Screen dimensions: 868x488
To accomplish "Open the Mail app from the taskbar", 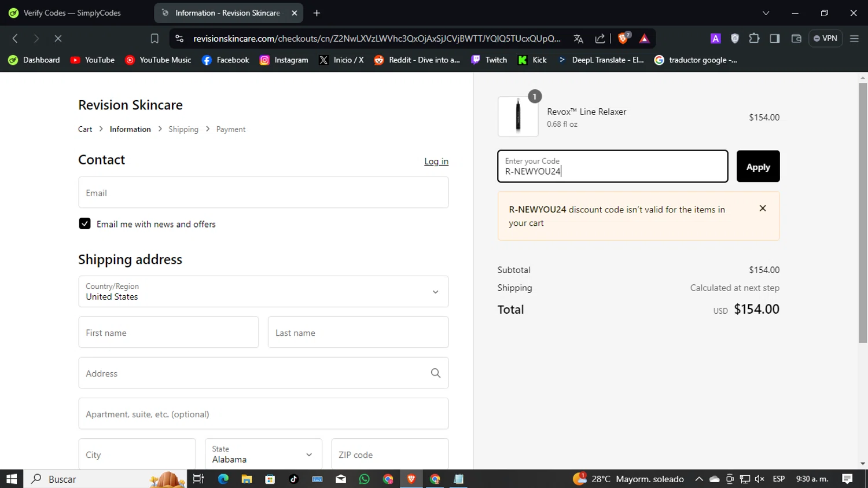I will (341, 479).
